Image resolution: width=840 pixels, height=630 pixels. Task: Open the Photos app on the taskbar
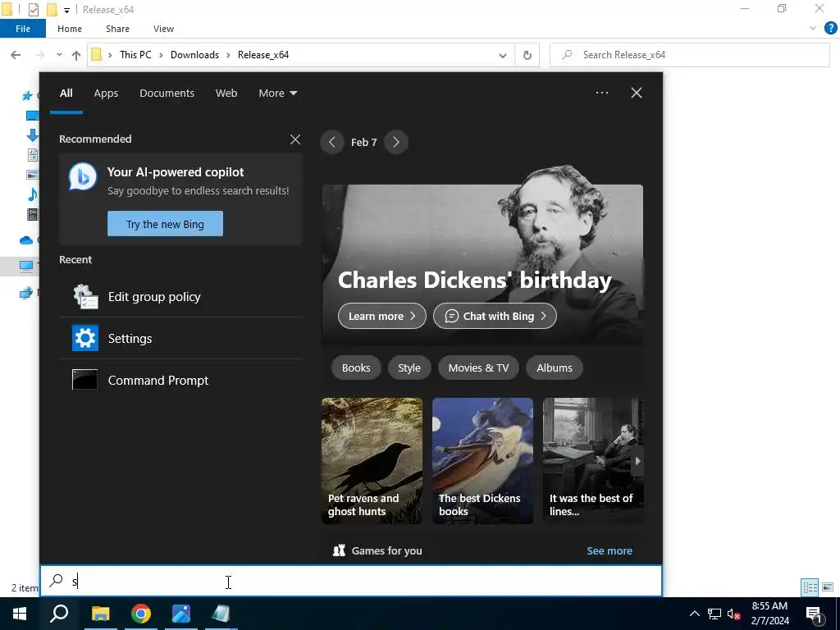coord(181,614)
